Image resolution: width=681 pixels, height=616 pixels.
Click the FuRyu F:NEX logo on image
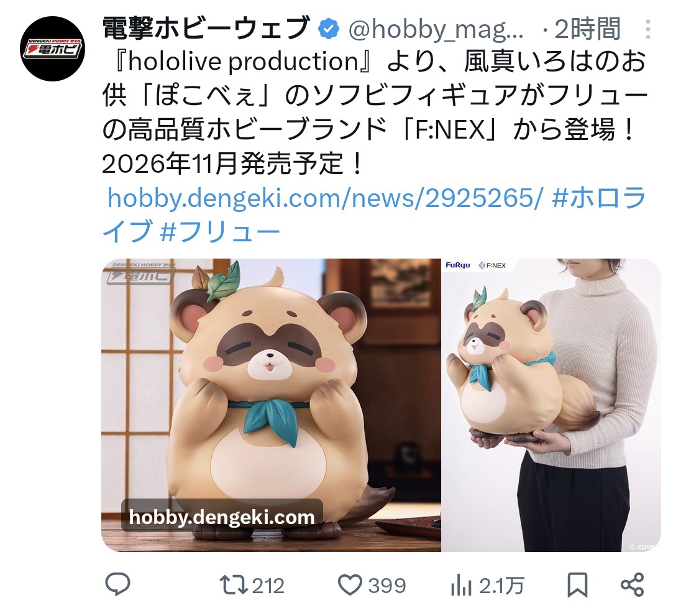click(476, 265)
